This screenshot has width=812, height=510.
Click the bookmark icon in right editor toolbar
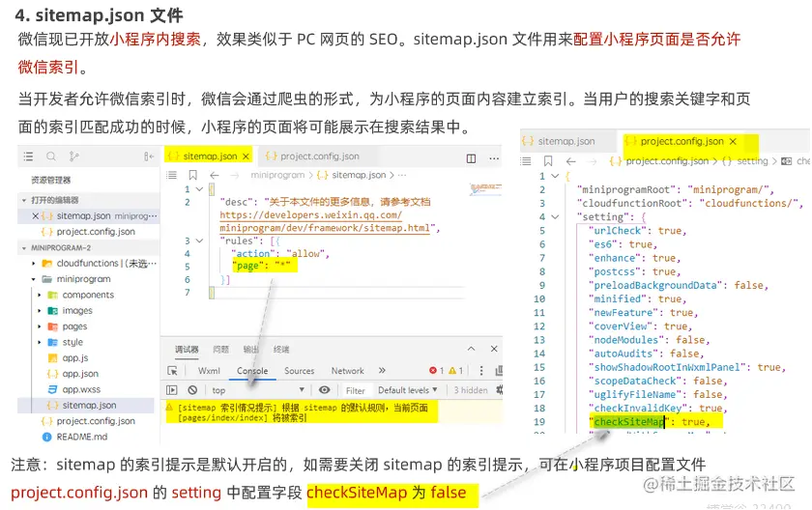click(x=548, y=161)
